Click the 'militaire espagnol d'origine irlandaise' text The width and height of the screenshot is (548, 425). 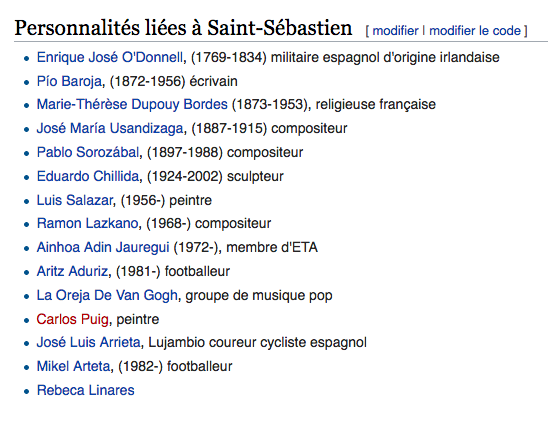385,57
